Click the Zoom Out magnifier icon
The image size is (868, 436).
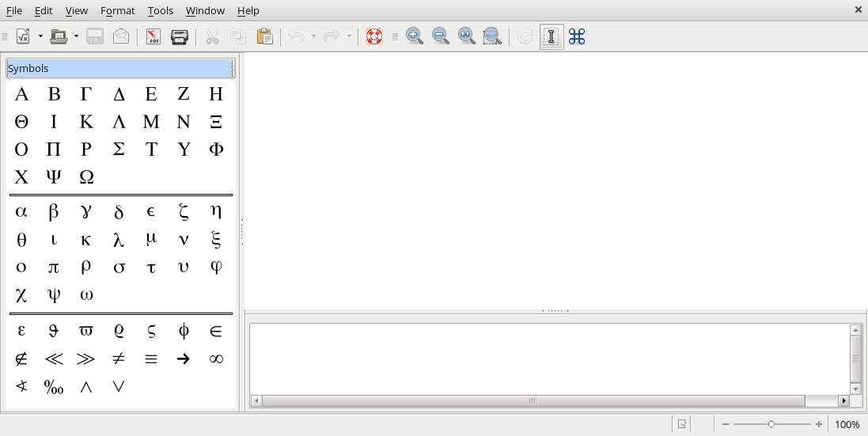[x=440, y=36]
